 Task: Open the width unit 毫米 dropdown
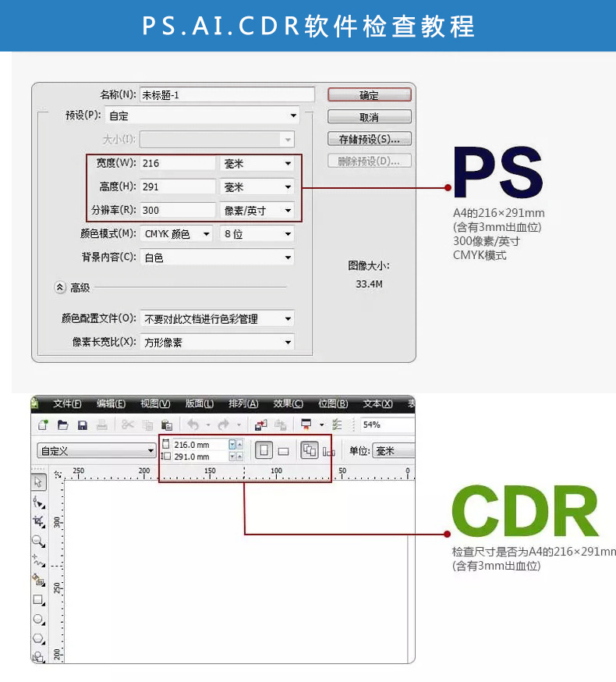(x=257, y=164)
